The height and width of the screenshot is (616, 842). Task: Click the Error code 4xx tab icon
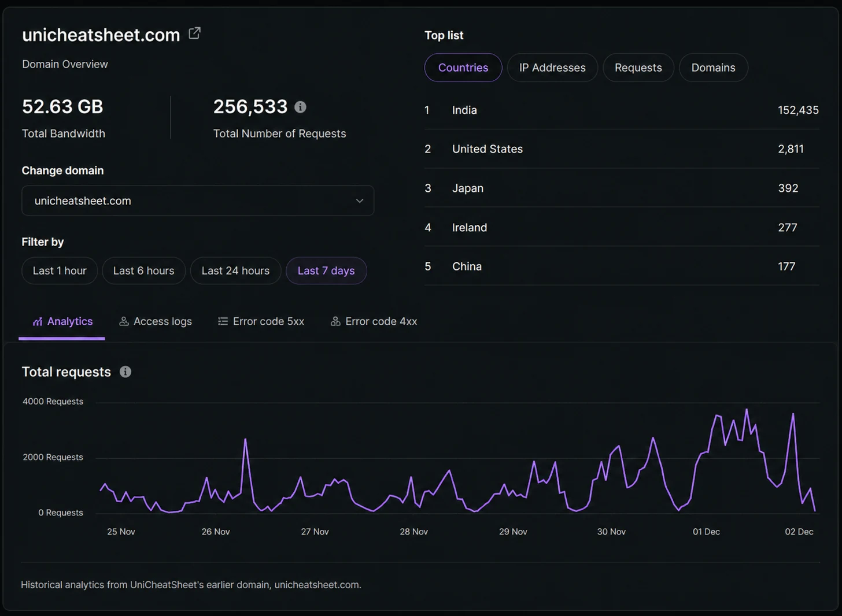(x=335, y=321)
